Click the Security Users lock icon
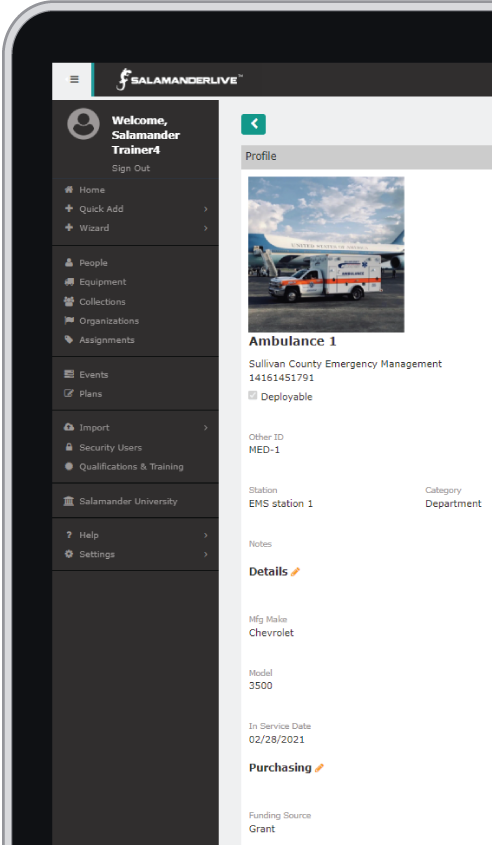Screen dimensions: 492x845 tap(68, 447)
